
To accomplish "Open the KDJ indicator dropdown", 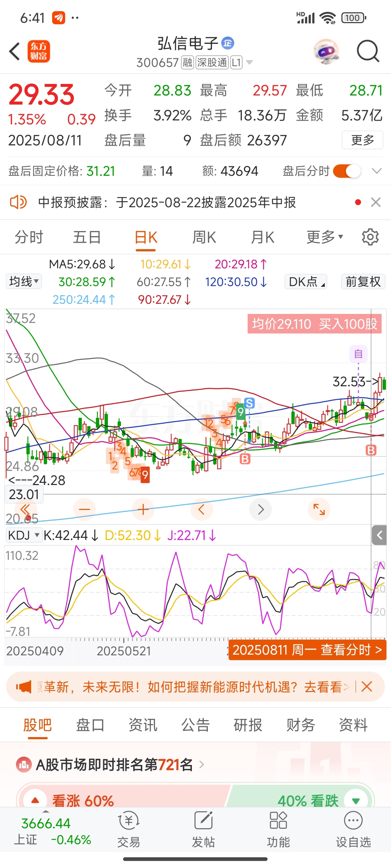I will [24, 535].
